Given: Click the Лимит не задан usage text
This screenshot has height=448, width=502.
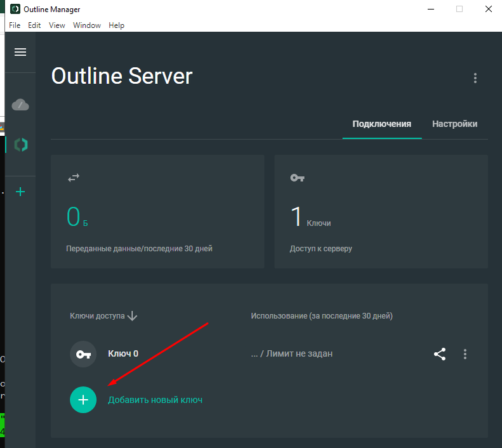Looking at the screenshot, I should point(300,353).
